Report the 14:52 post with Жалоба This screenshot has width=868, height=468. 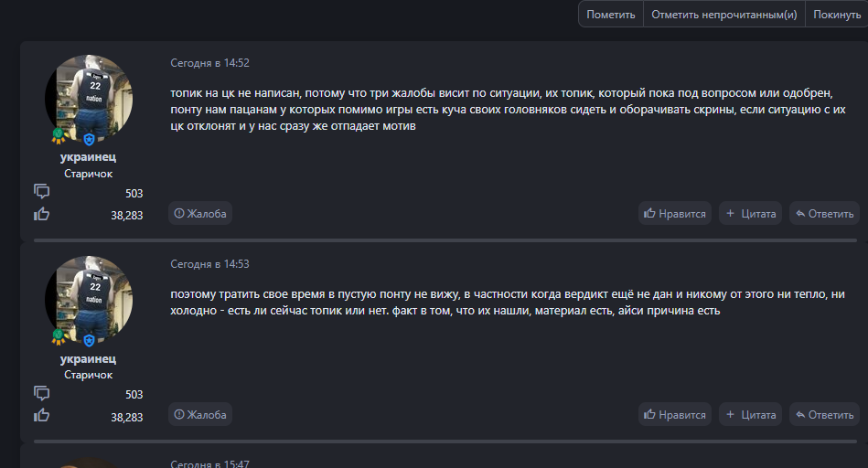(200, 214)
